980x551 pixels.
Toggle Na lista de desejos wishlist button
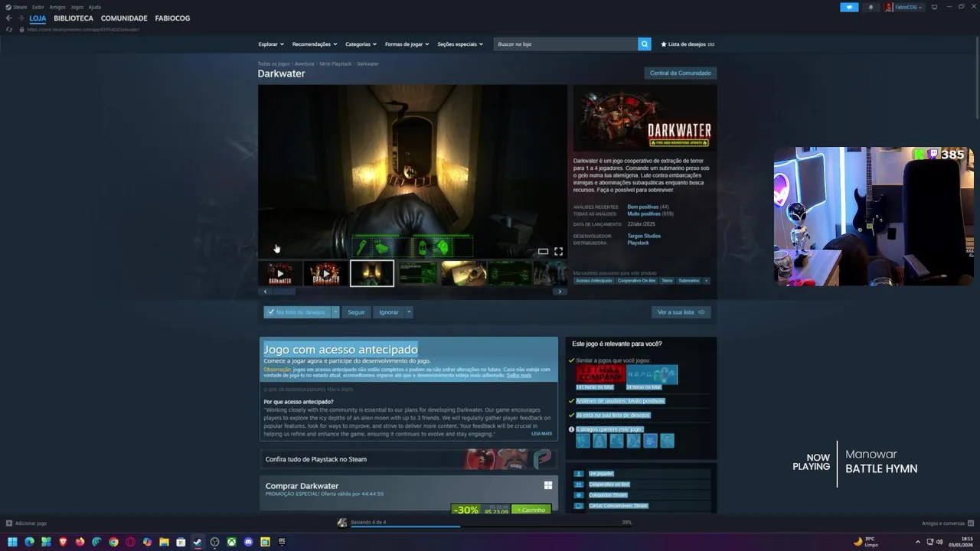point(297,312)
